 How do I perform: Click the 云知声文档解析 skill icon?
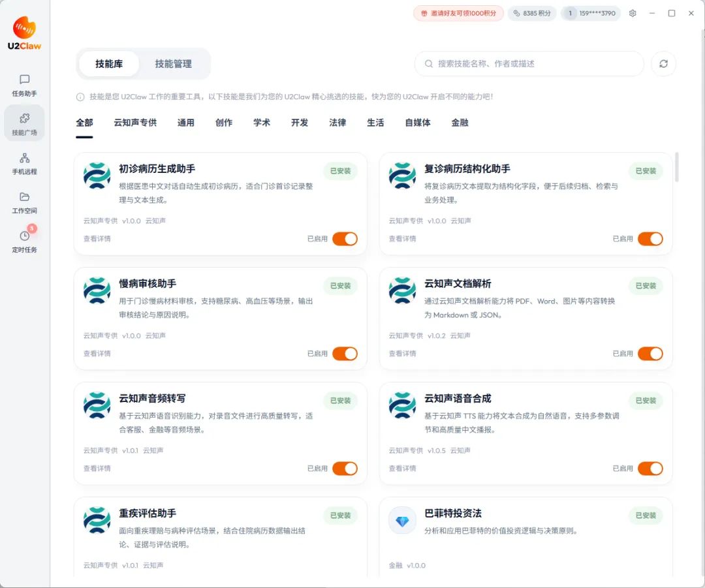pos(402,290)
